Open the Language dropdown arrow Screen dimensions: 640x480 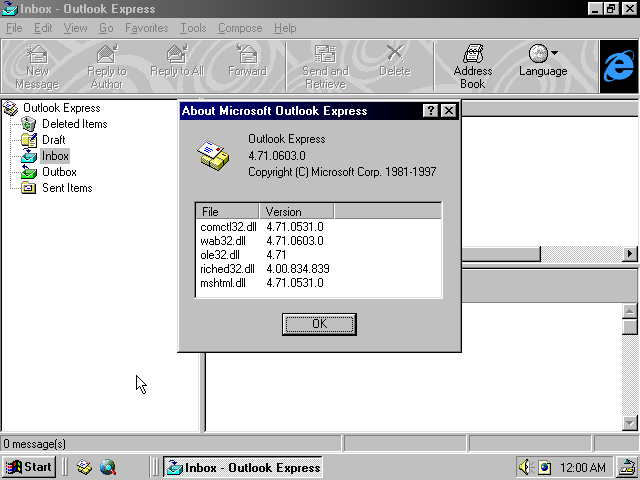point(554,53)
